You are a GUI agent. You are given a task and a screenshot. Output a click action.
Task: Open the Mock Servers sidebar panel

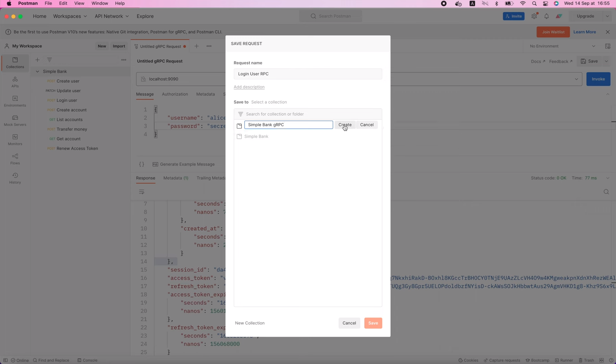coord(15,121)
